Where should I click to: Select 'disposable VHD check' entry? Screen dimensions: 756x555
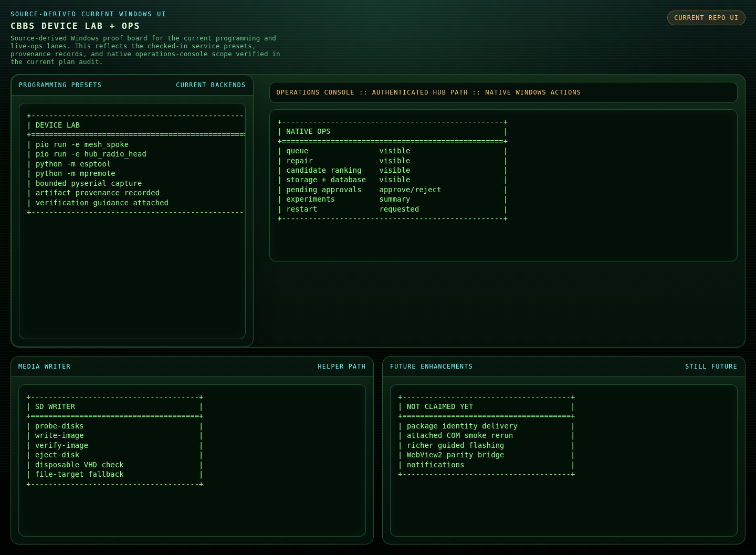click(x=79, y=465)
